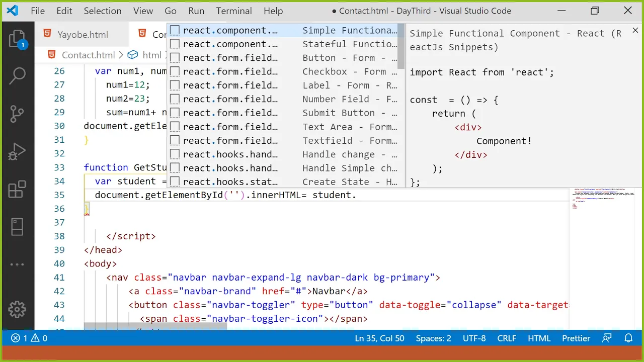This screenshot has height=362, width=644.
Task: Open the View menu
Action: tap(143, 11)
